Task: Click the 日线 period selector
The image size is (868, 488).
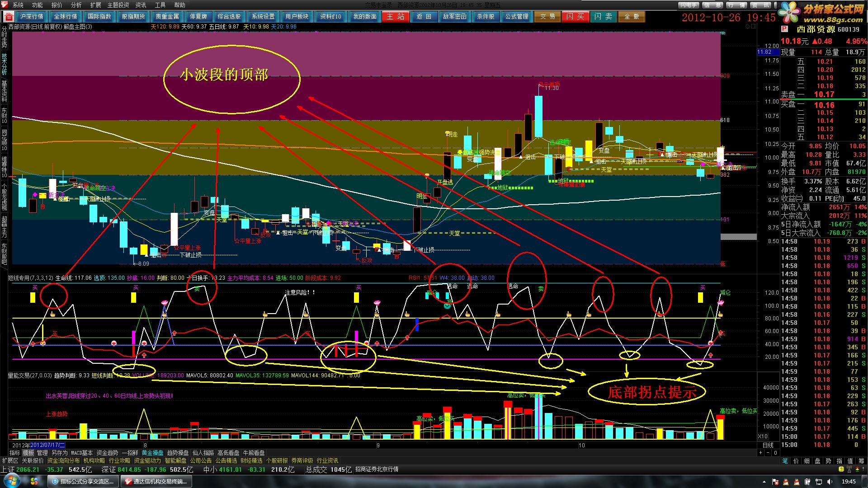Action: 768,446
